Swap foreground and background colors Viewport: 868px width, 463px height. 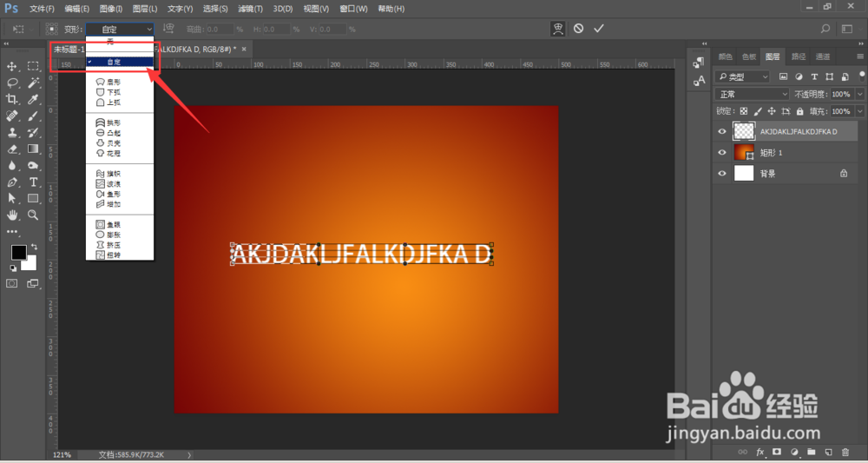tap(35, 247)
